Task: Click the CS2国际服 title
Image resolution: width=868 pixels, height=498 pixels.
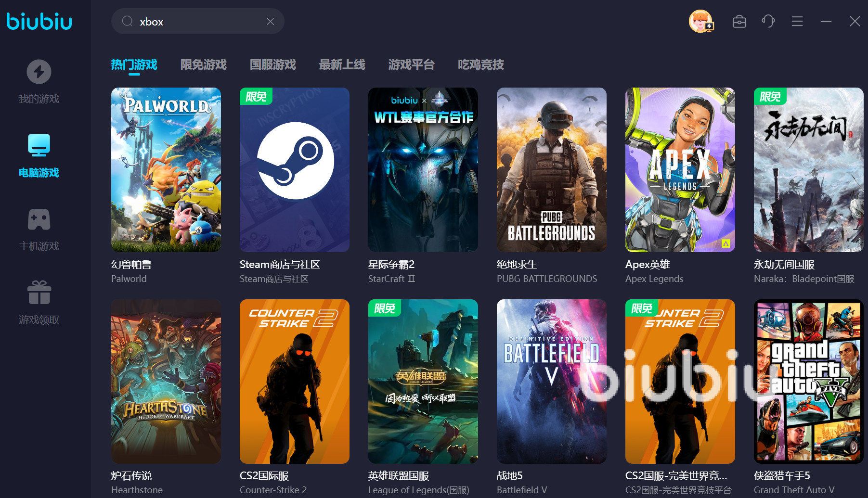Action: pos(264,475)
